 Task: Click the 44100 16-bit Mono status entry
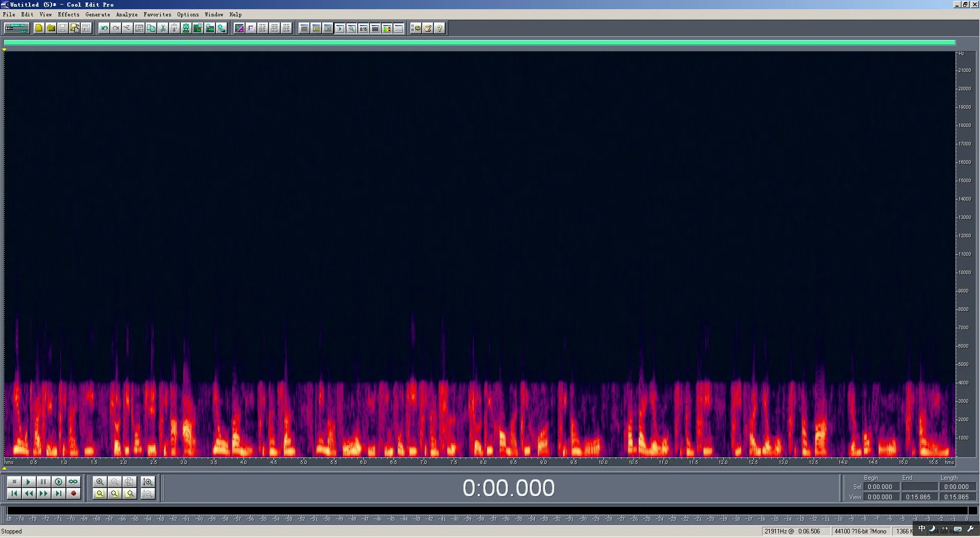click(x=861, y=531)
